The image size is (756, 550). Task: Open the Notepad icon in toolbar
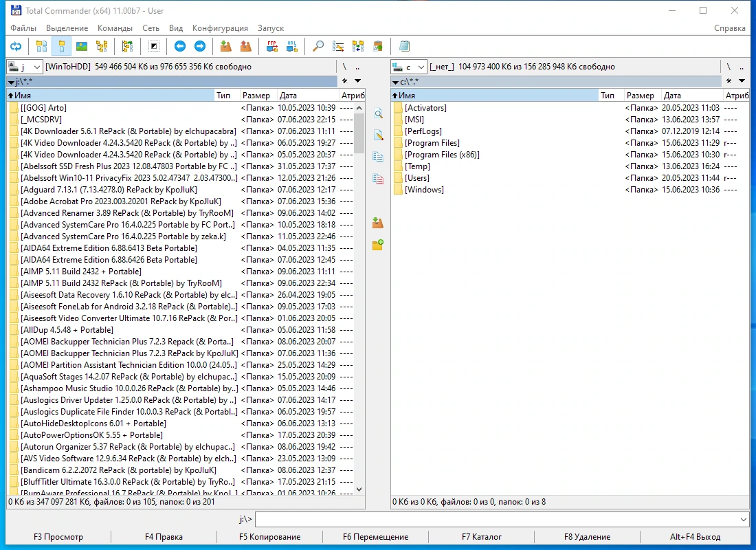pyautogui.click(x=404, y=46)
